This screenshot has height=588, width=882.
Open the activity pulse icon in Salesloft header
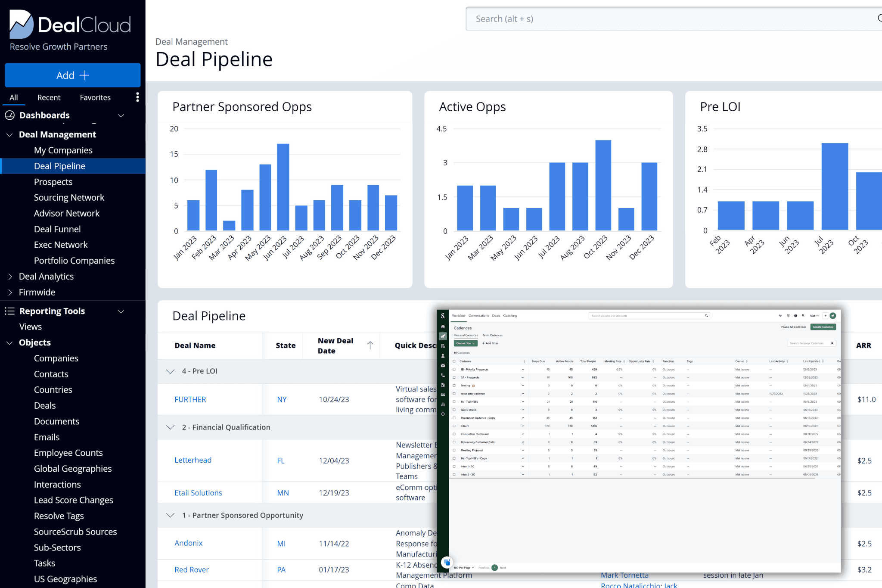(x=780, y=316)
